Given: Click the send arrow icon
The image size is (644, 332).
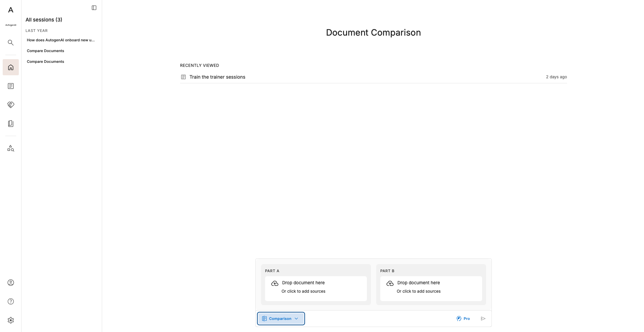Looking at the screenshot, I should [x=483, y=319].
